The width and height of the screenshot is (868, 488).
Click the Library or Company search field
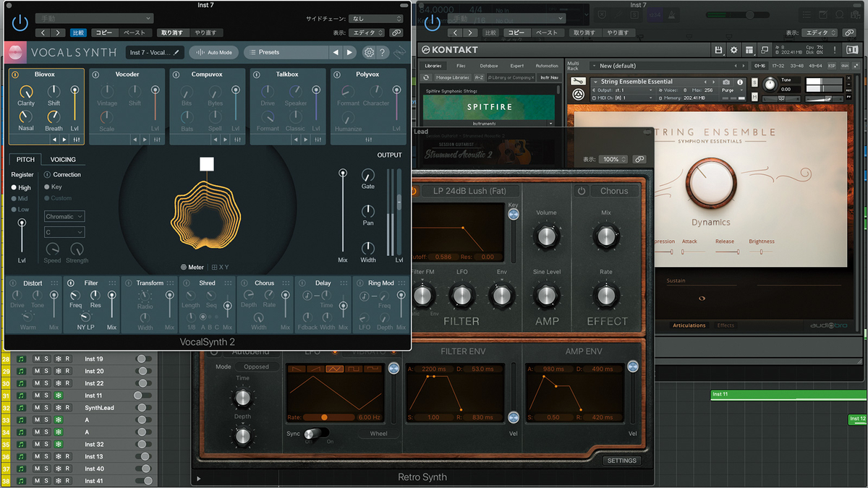(511, 77)
